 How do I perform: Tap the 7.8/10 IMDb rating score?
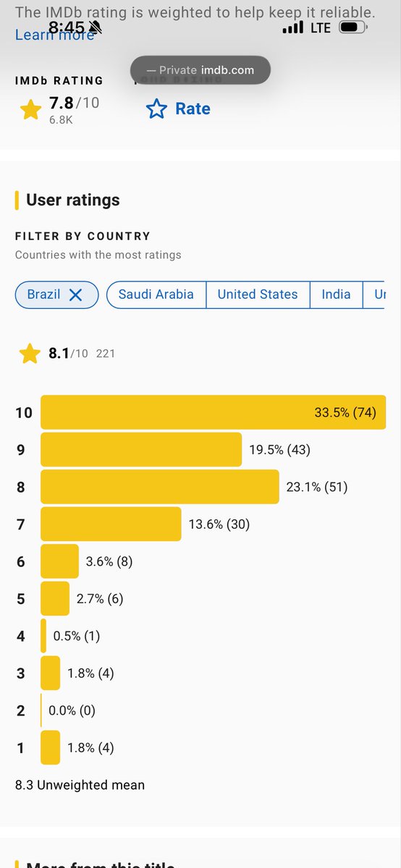tap(74, 103)
